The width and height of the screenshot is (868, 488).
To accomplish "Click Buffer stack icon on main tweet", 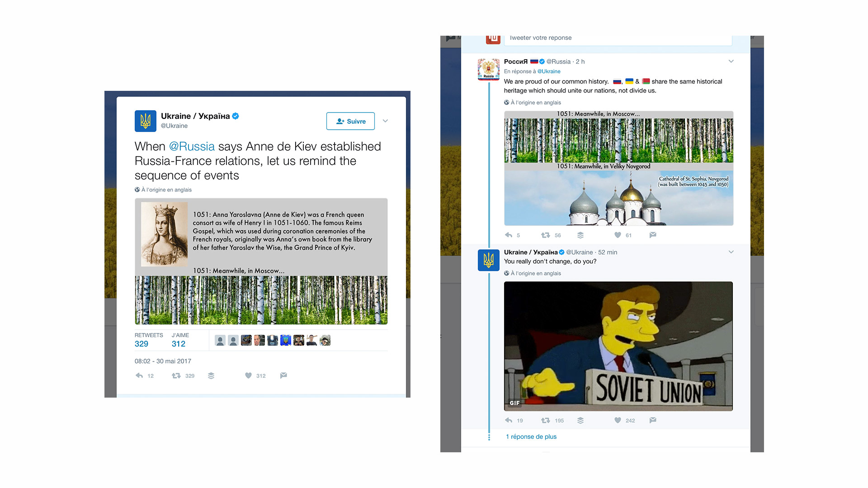I will click(x=211, y=375).
